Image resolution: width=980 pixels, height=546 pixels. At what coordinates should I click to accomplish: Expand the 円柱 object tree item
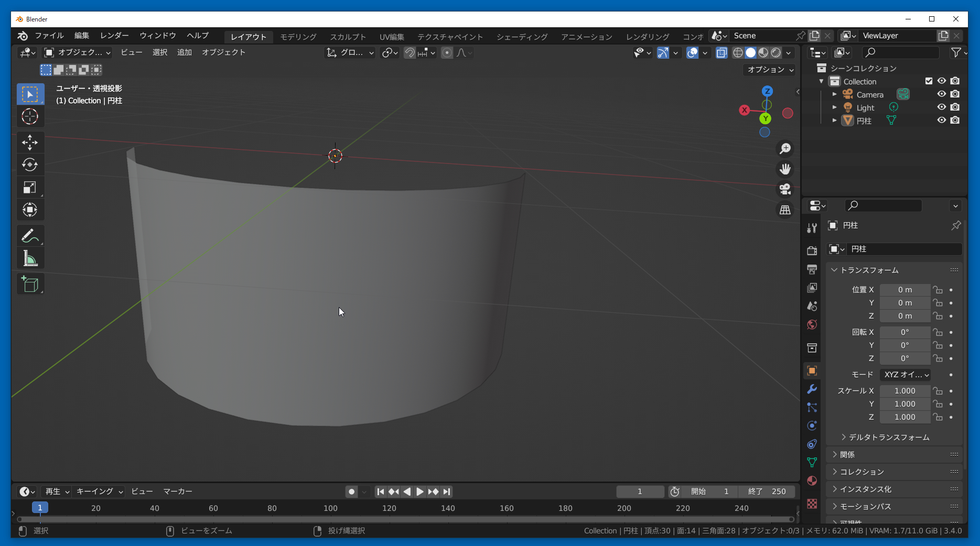pyautogui.click(x=835, y=121)
